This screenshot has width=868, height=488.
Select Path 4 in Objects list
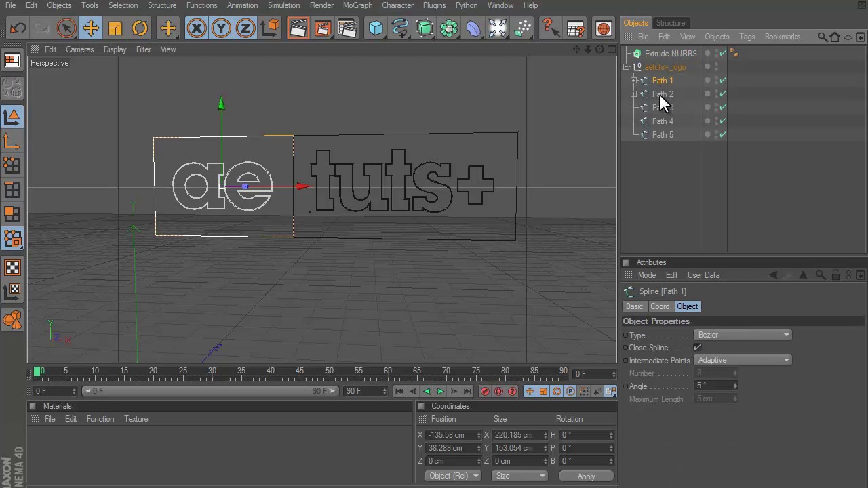[x=663, y=121]
